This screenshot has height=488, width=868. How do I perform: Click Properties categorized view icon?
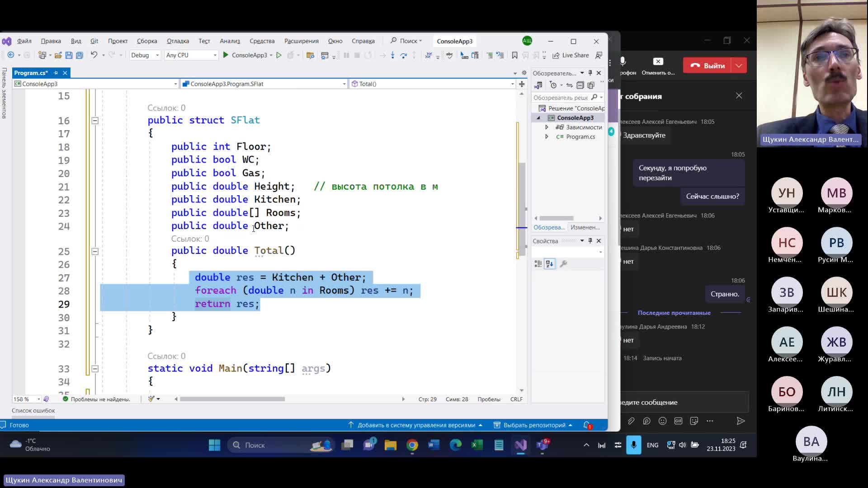point(538,264)
